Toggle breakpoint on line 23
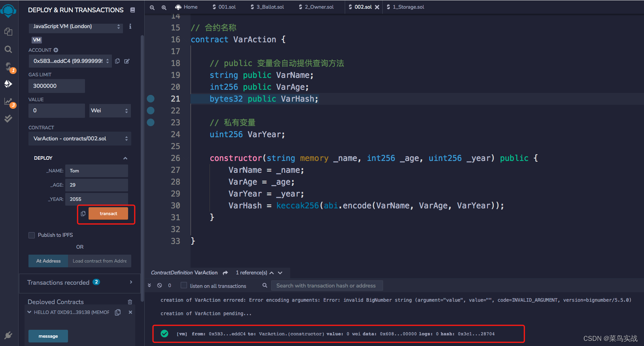Viewport: 644px width, 346px height. 151,123
